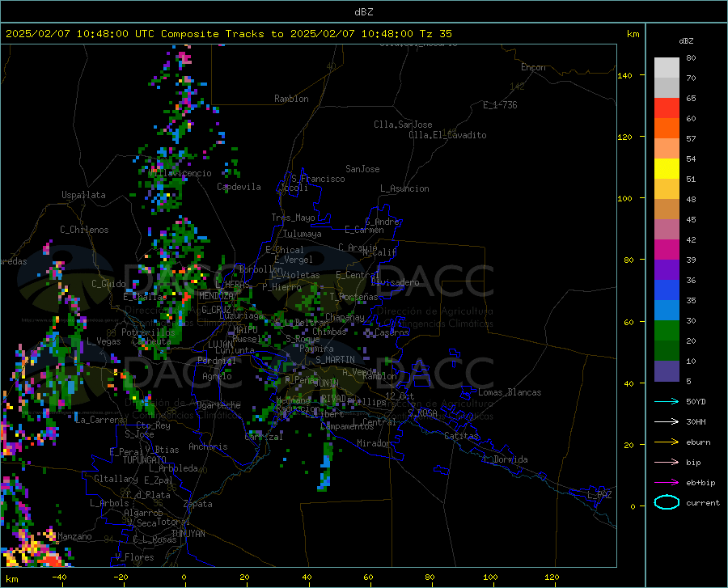
Task: Click the TUPUNGATO map label
Action: 145,460
